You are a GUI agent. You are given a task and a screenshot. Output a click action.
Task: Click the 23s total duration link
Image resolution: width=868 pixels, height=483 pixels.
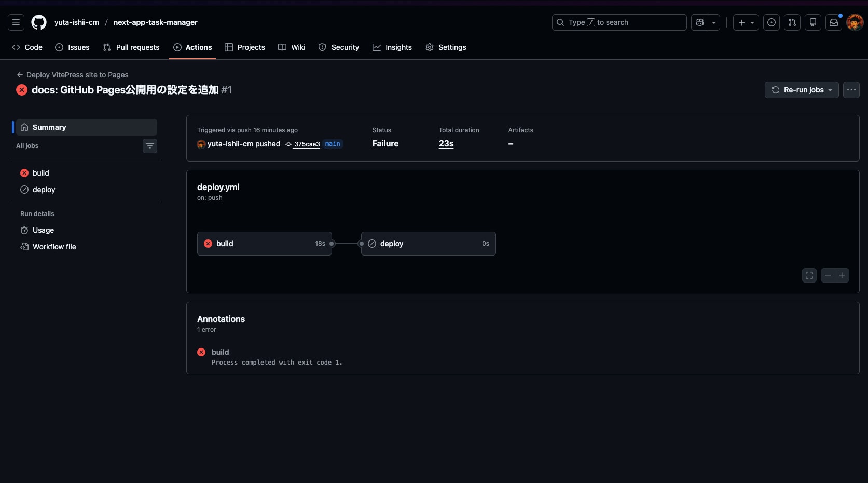point(446,143)
